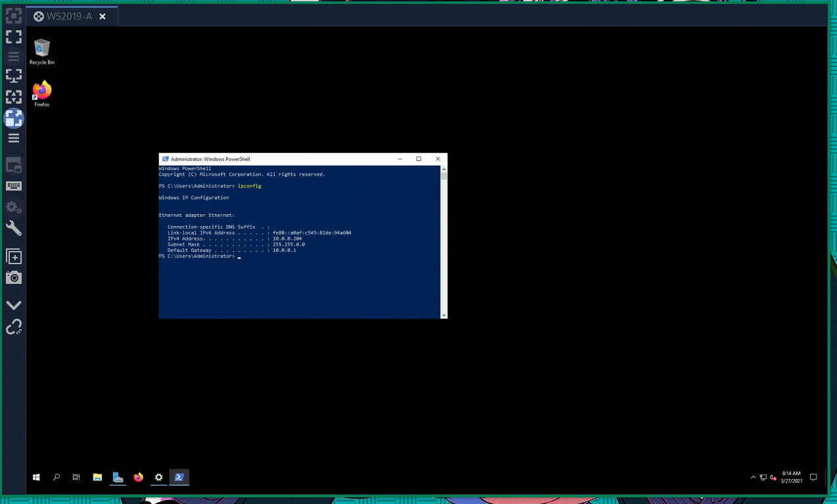Click the IPv4 address 10.0.0.204
The width and height of the screenshot is (837, 504).
pos(288,239)
